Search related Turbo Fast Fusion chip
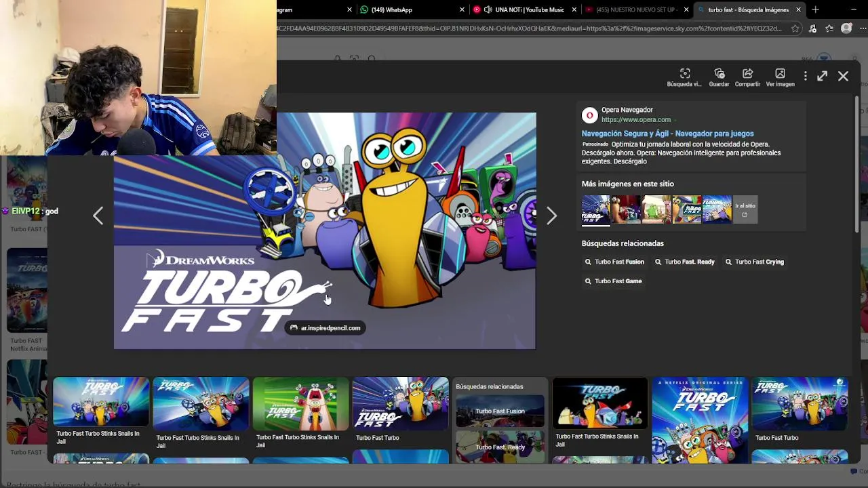868x488 pixels. [615, 262]
